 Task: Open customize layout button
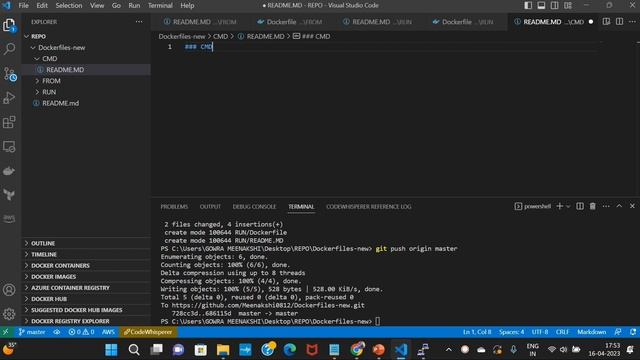tap(568, 5)
